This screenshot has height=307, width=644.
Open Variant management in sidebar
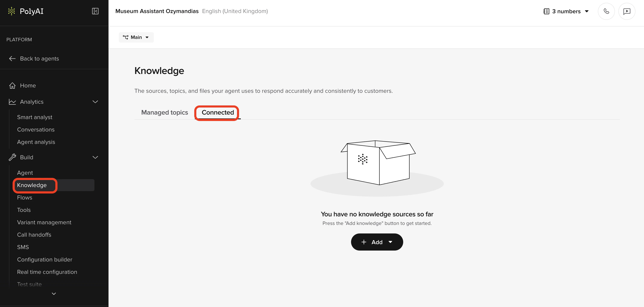pyautogui.click(x=44, y=222)
